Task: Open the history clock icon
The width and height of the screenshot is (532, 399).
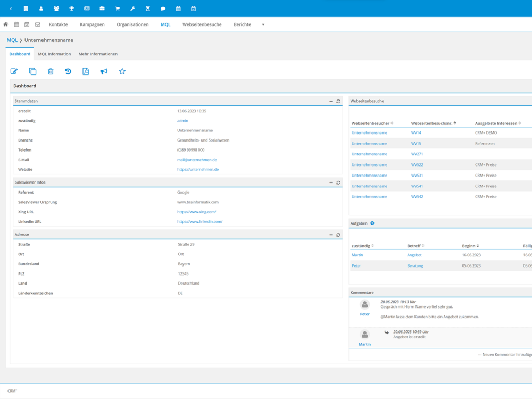Action: point(68,71)
